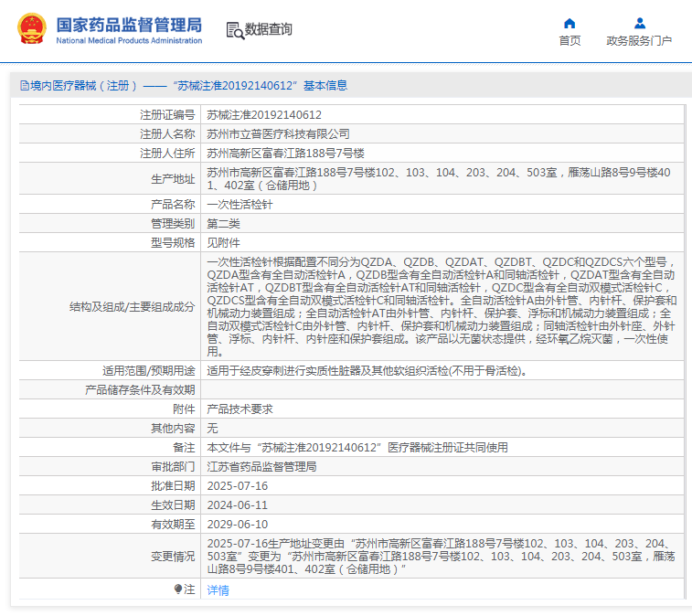Click the lightbulb icon beside 注
692x616 pixels.
[178, 589]
